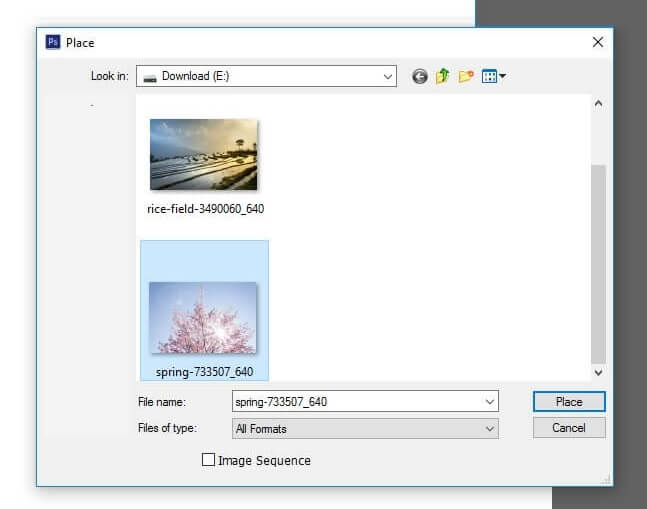The width and height of the screenshot is (647, 509).
Task: Go up one folder level
Action: click(x=442, y=76)
